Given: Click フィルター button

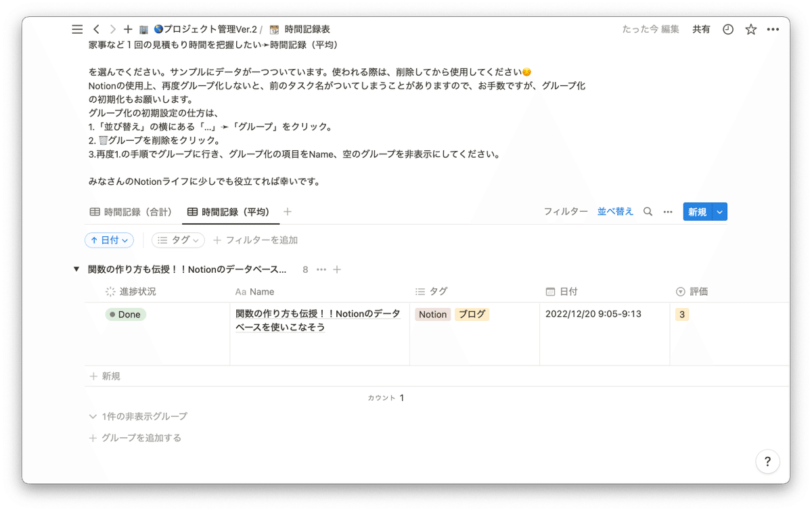Looking at the screenshot, I should point(566,212).
